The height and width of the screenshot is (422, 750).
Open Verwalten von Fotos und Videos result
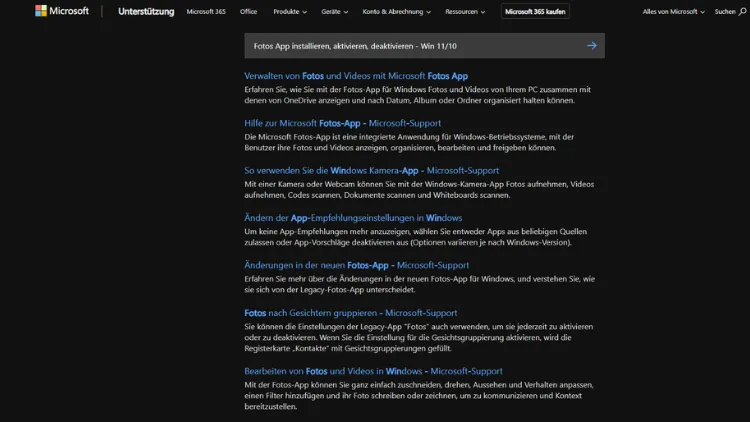click(x=356, y=76)
